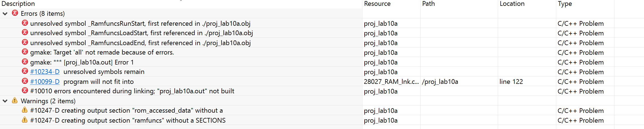The image size is (644, 129).
Task: Click error icon beside _RamfuncsLoadEnd unresolved symbol
Action: coord(25,42)
